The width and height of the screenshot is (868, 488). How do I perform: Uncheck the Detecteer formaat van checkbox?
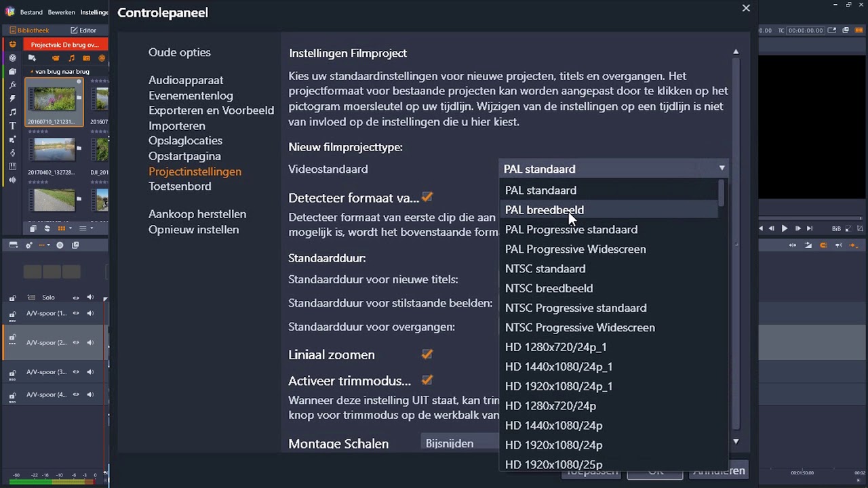tap(427, 197)
